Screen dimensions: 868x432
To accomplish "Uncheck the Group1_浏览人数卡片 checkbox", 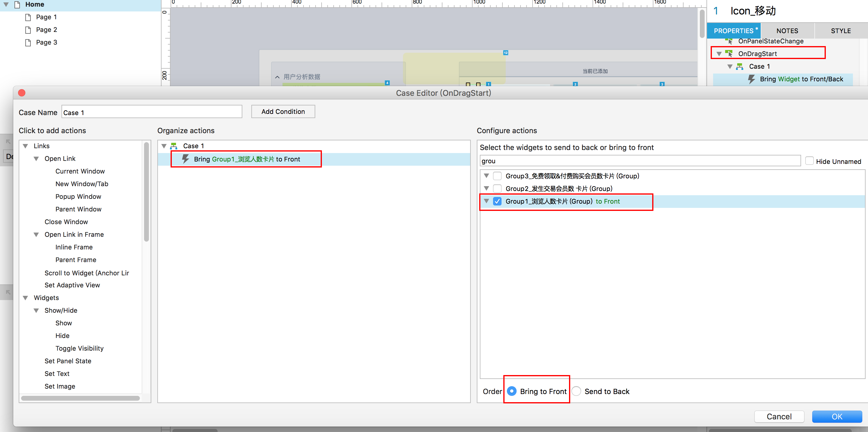I will (497, 201).
